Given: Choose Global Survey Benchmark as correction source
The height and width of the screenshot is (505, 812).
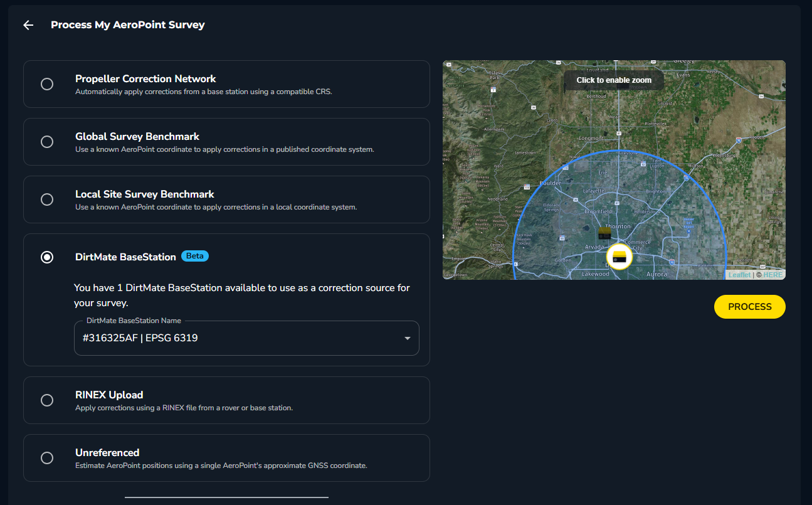Looking at the screenshot, I should (47, 142).
